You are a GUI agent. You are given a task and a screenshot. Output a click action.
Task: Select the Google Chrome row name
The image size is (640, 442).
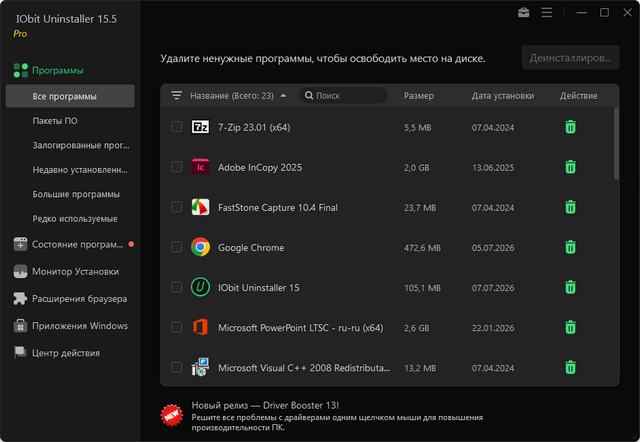pyautogui.click(x=251, y=248)
